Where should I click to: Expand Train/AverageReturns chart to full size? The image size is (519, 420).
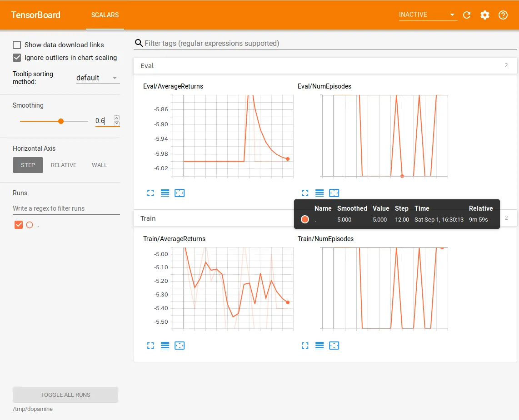click(x=150, y=346)
